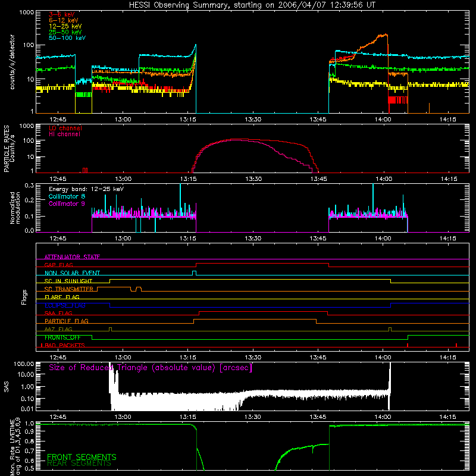
Task: Select the 'Collimator 8' legend entry
Action: tap(67, 196)
